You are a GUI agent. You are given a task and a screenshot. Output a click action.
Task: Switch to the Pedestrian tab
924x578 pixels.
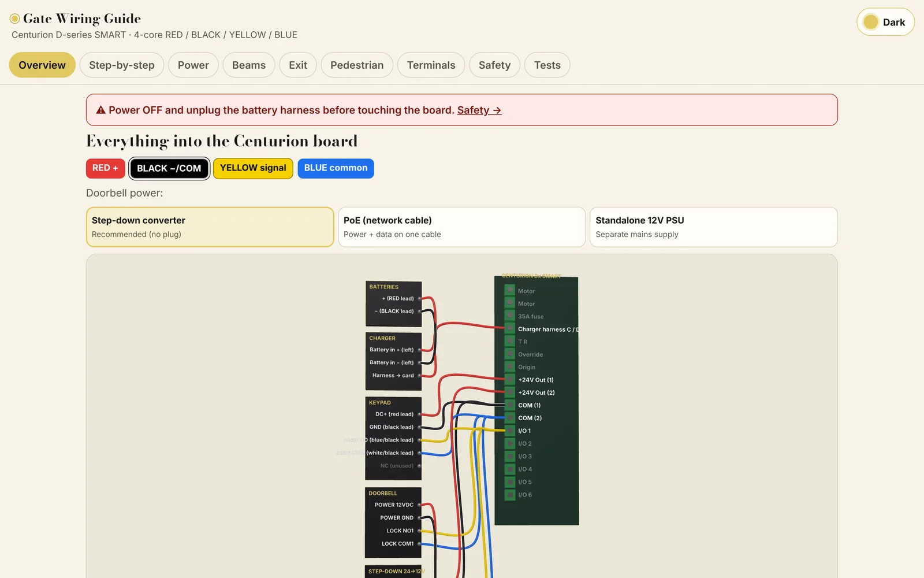click(357, 65)
